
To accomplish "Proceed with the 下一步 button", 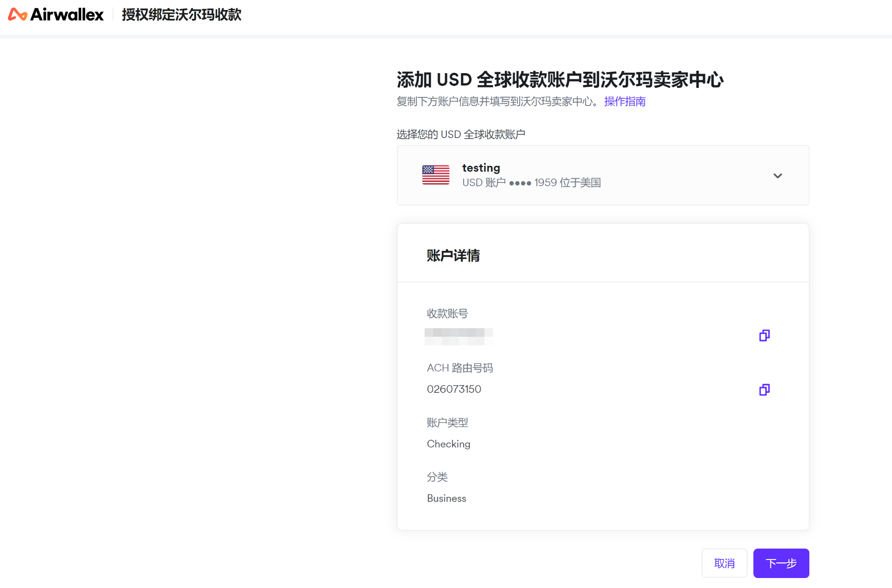I will [781, 563].
